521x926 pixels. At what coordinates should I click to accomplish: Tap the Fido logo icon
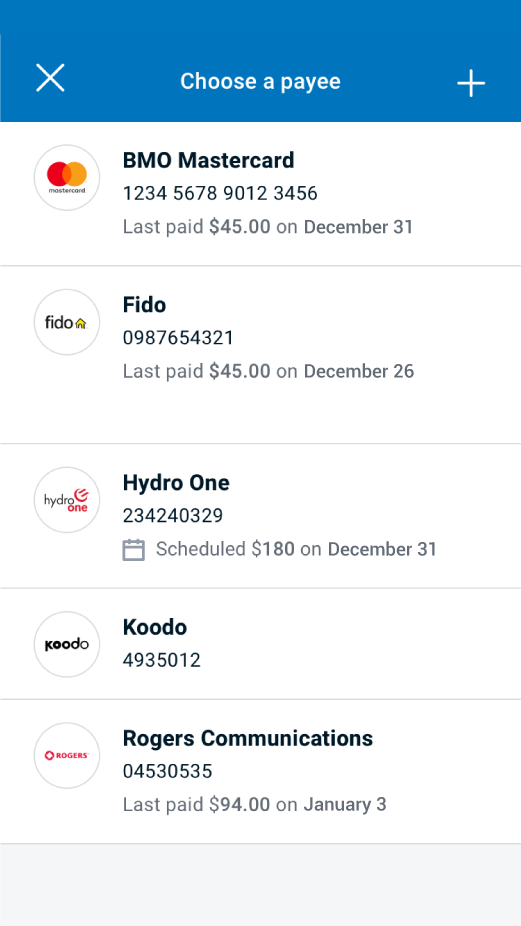(67, 322)
